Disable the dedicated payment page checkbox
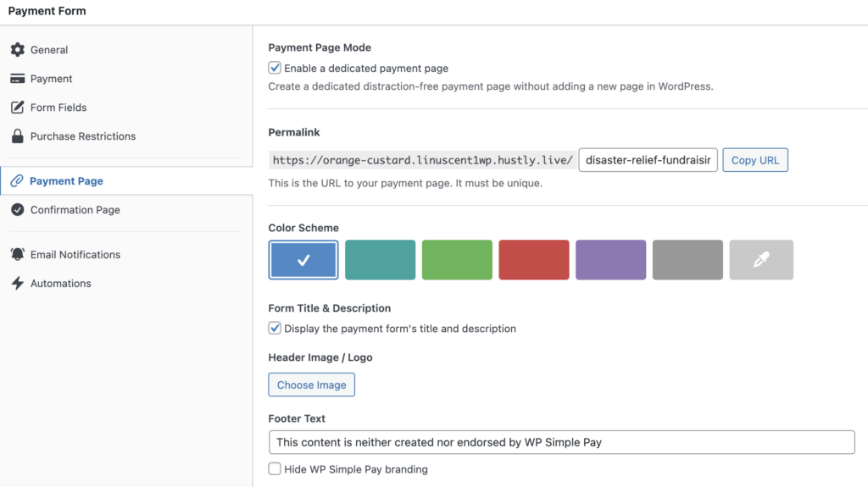This screenshot has width=868, height=487. (275, 69)
